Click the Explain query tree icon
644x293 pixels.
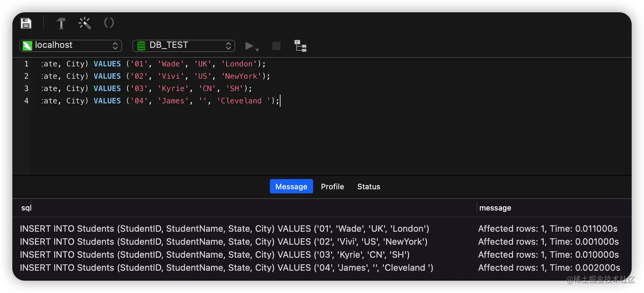point(301,46)
